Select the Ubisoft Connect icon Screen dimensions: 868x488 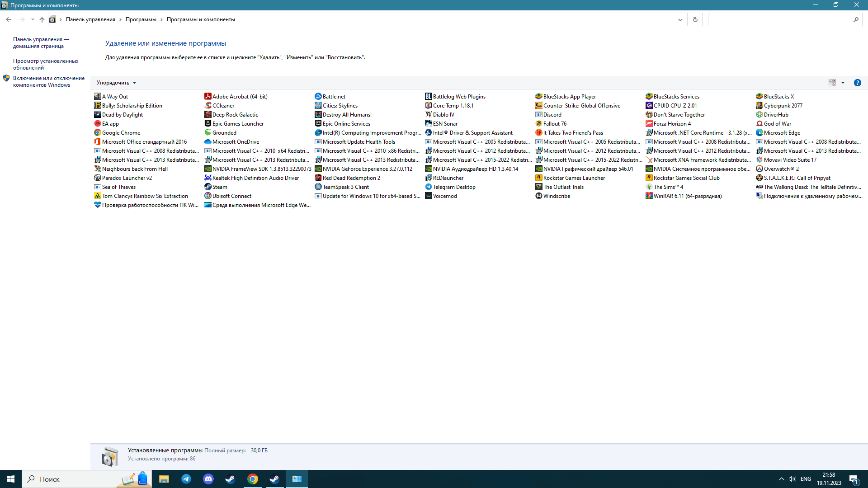coord(208,196)
